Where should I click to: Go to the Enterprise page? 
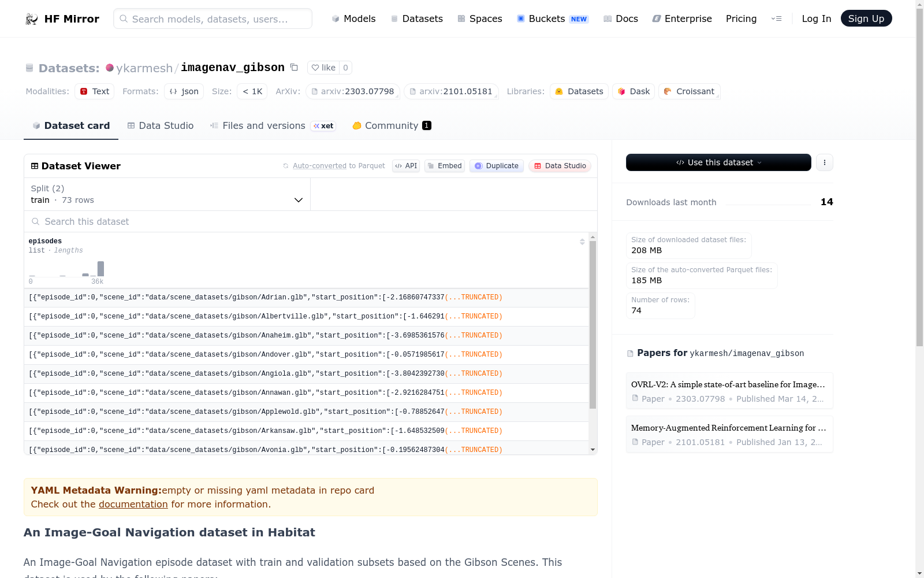point(682,19)
